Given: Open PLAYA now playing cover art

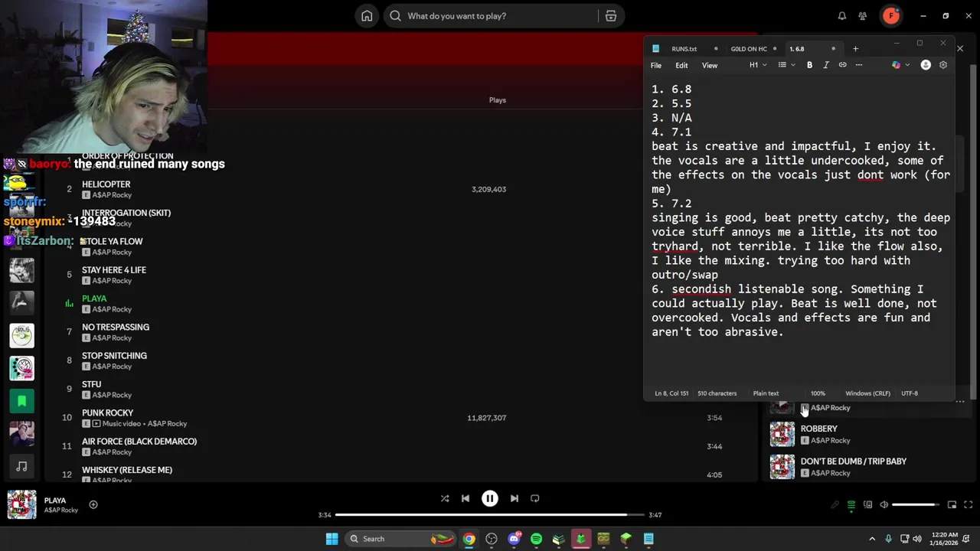Looking at the screenshot, I should point(21,505).
